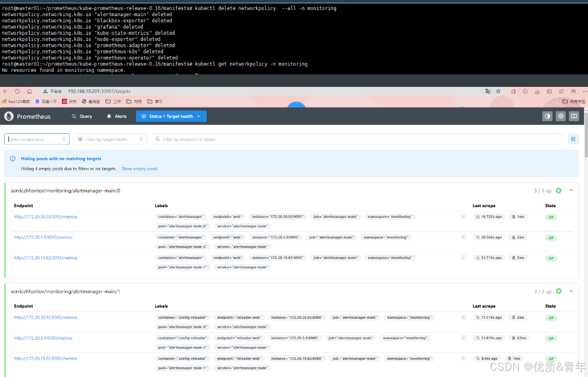Expand labels for 172.20.5.9:9093 target row
Image resolution: width=588 pixels, height=377 pixels.
463,237
